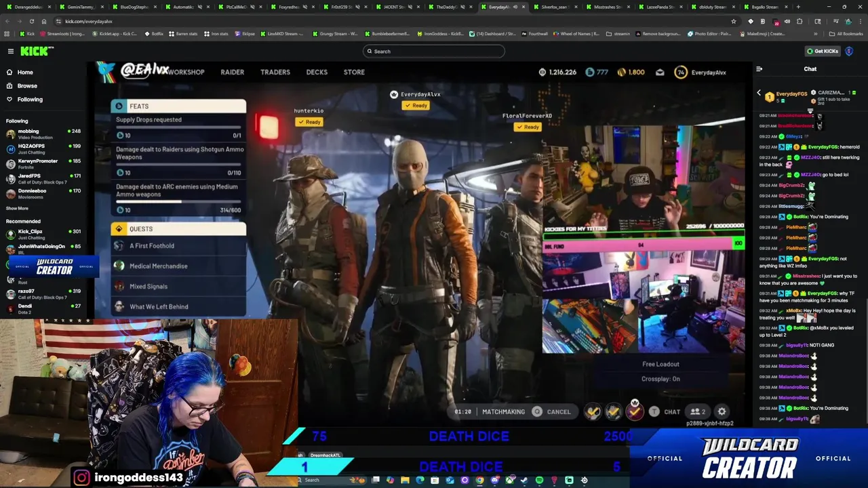Click the Get KICKs button
The height and width of the screenshot is (488, 868).
[822, 52]
